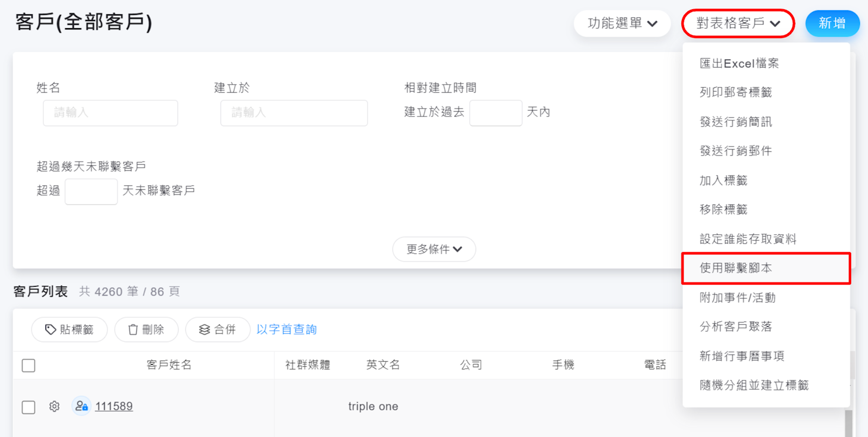Choose 分析客戶聚落 menu entry
Viewport: 868px width, 437px height.
pyautogui.click(x=736, y=326)
